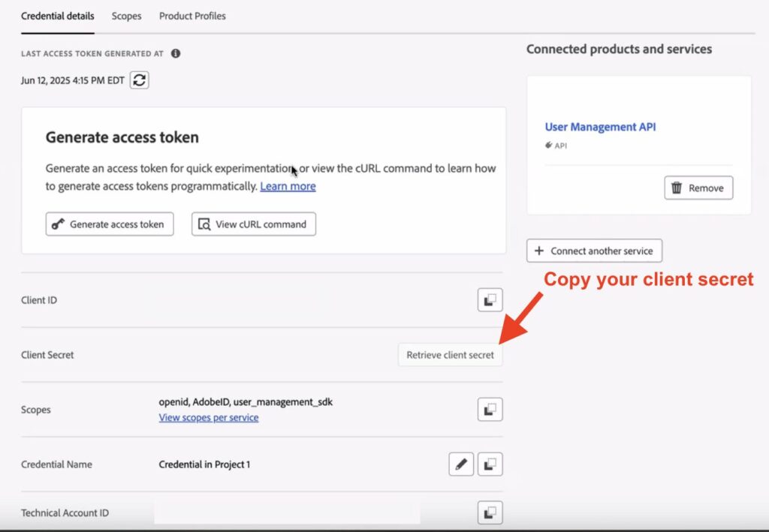Click the 'Credential in Project 1' name text
Image resolution: width=769 pixels, height=532 pixels.
point(204,464)
